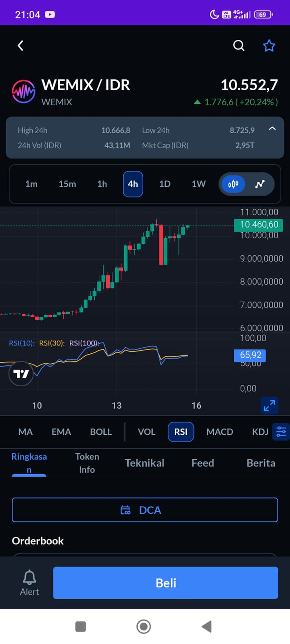Tap Android back triangle button
Image resolution: width=290 pixels, height=644 pixels.
point(206,626)
